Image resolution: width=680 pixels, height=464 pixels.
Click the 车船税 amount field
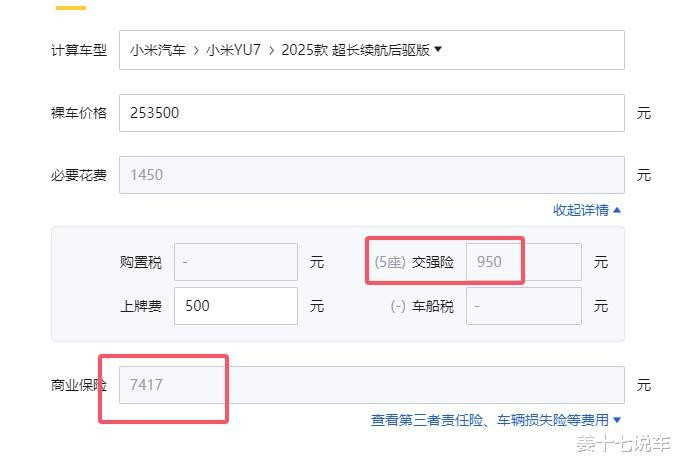click(x=523, y=306)
